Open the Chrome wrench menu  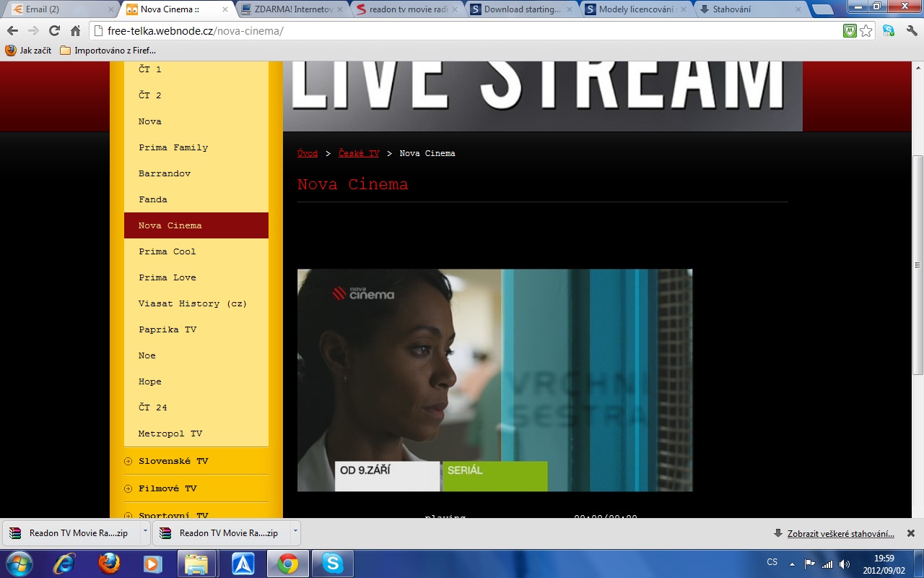coord(911,31)
